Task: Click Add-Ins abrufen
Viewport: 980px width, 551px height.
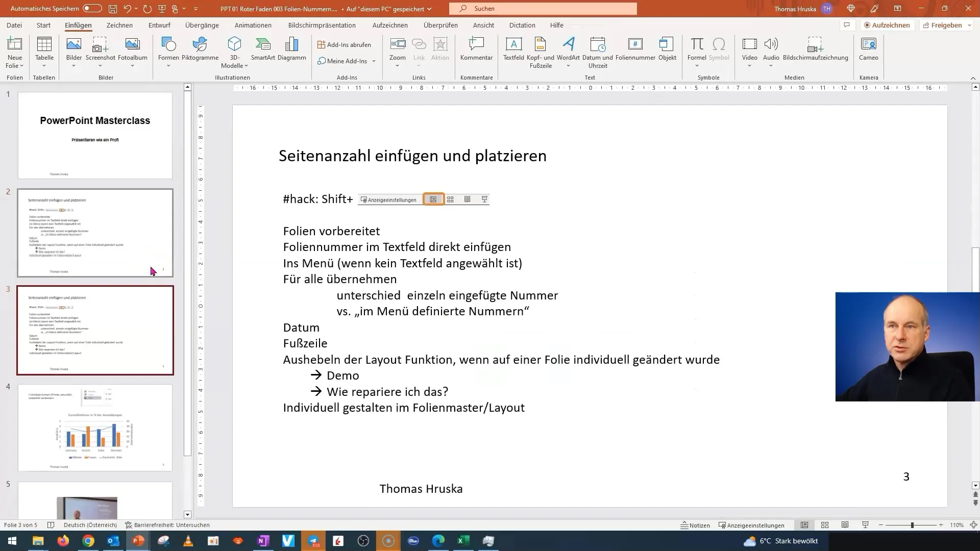Action: tap(345, 45)
